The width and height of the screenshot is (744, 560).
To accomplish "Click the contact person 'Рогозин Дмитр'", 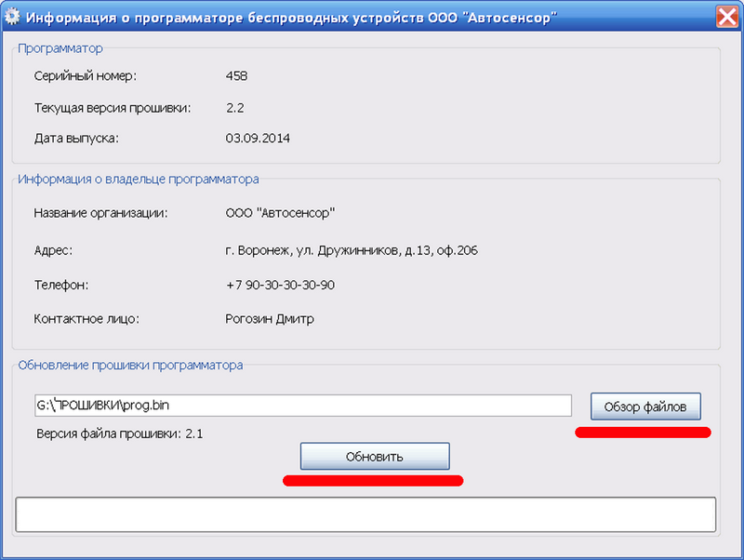I will coord(270,319).
